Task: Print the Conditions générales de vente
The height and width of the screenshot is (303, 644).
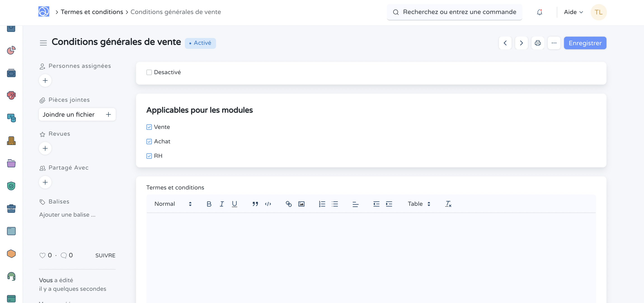Action: point(538,43)
